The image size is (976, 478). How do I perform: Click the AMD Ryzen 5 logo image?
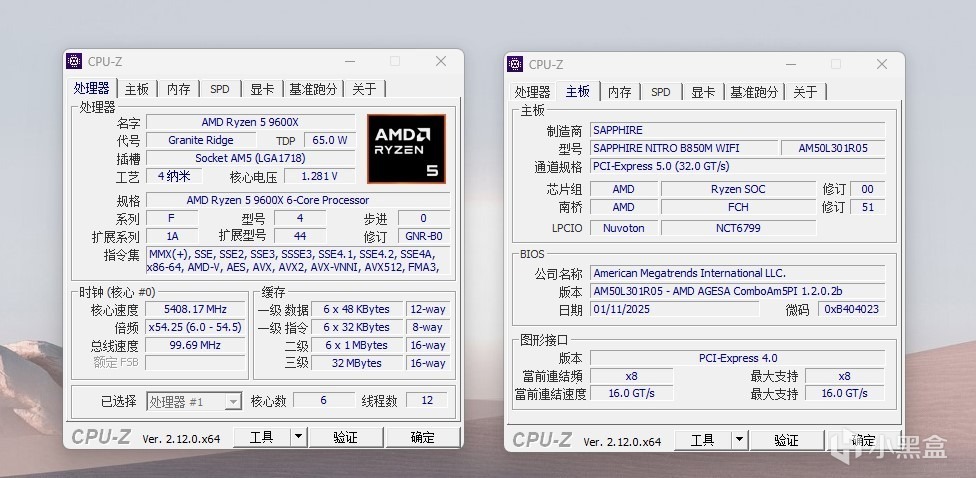tap(406, 149)
